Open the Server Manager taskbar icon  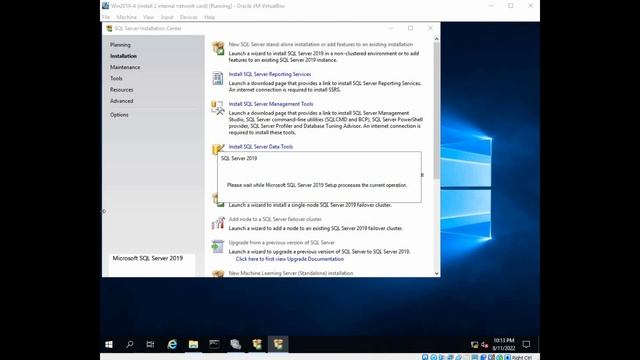236,344
